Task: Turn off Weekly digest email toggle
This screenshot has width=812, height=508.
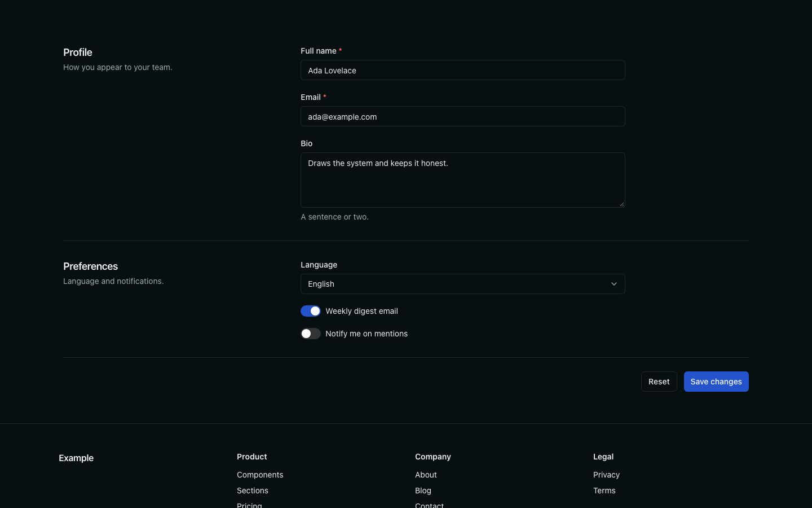Action: pos(311,311)
